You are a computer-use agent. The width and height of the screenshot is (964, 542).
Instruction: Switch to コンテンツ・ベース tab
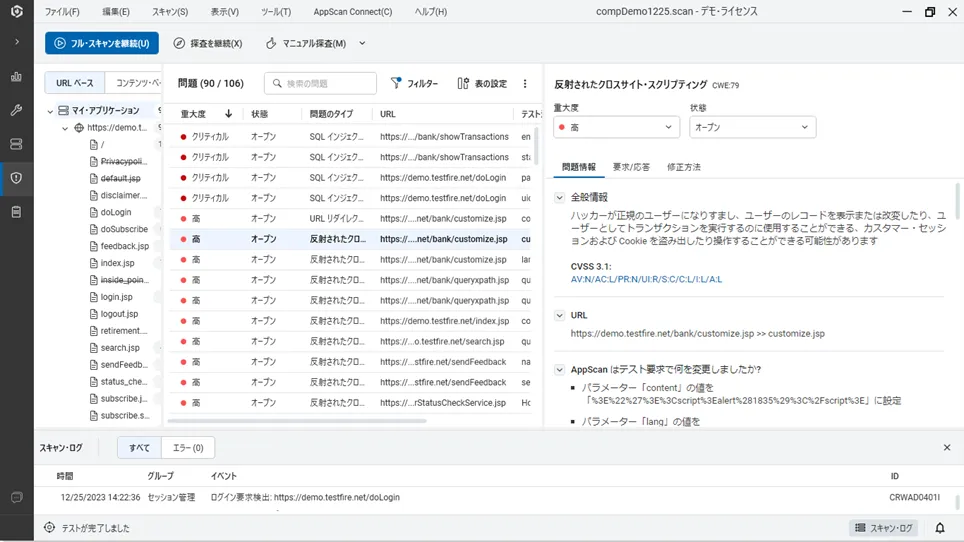(134, 83)
